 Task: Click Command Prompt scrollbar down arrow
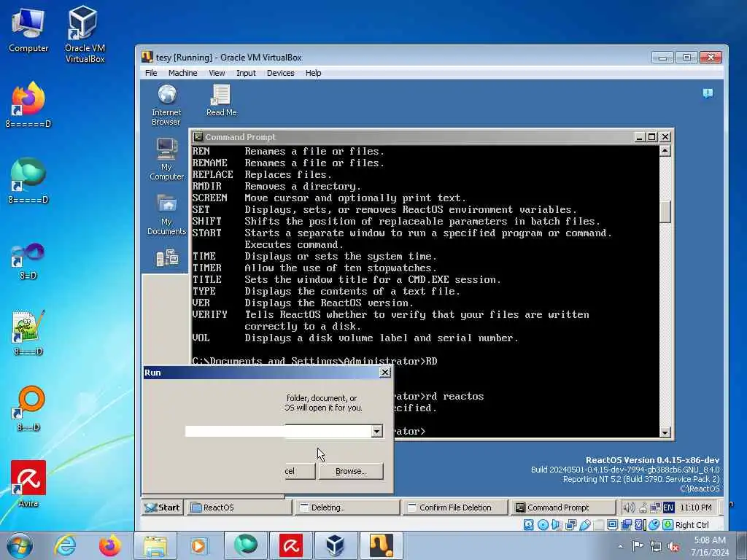tap(665, 432)
